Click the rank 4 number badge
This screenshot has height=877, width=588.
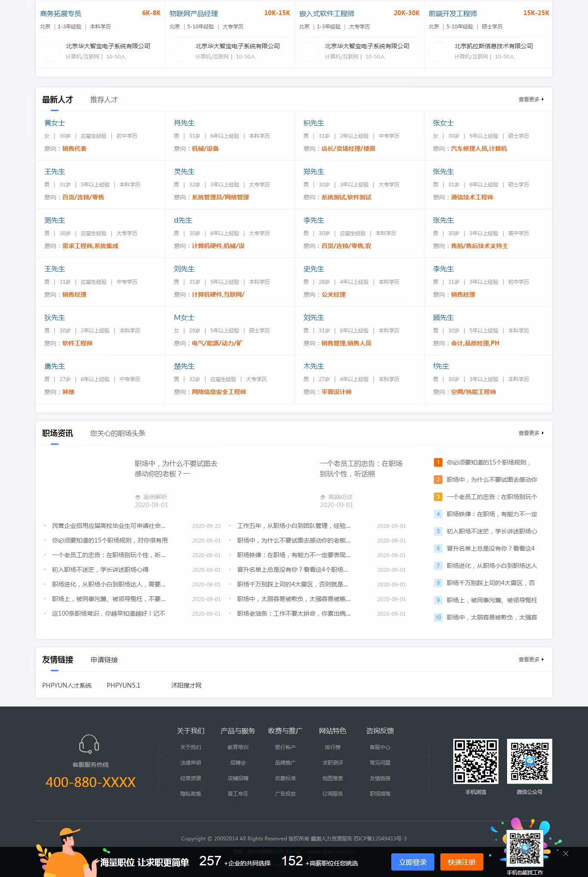coord(438,514)
